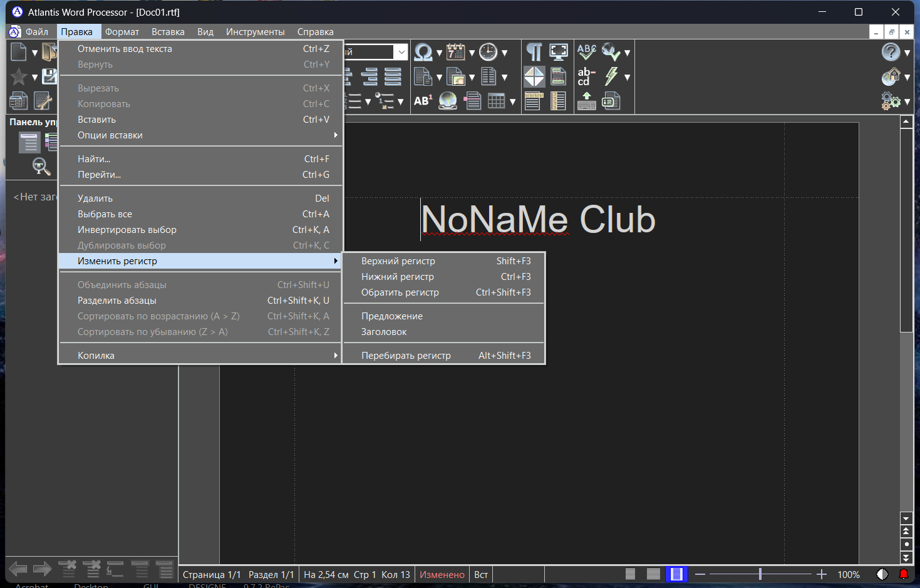This screenshot has height=588, width=920.
Task: Choose 'Выбрать все' in the Правка menu
Action: tap(105, 214)
